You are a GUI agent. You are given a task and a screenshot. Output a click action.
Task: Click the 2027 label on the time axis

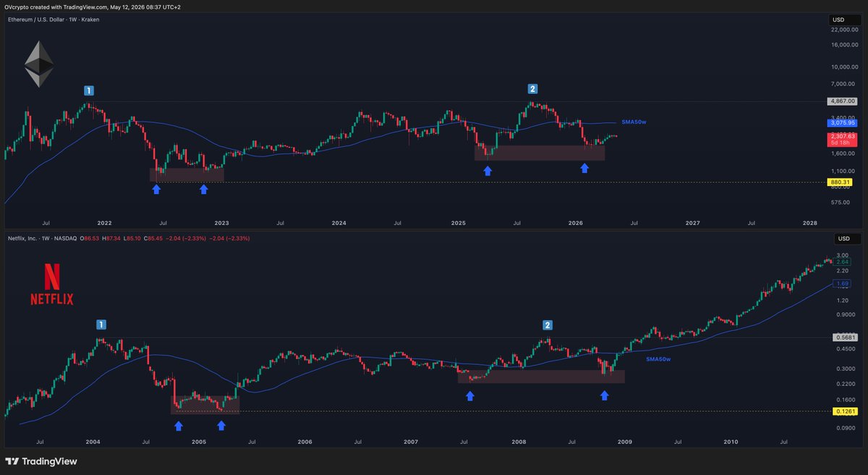tap(692, 223)
